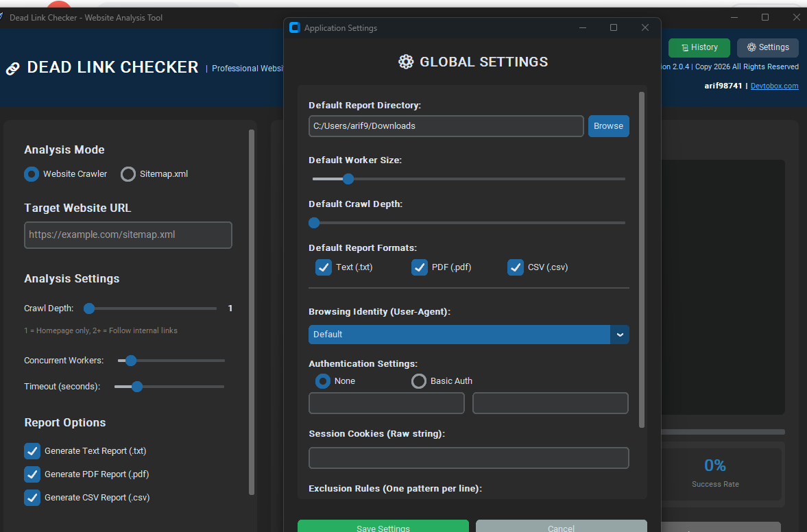This screenshot has height=532, width=807.
Task: Click the Default Crawl Depth slider handle
Action: [314, 223]
